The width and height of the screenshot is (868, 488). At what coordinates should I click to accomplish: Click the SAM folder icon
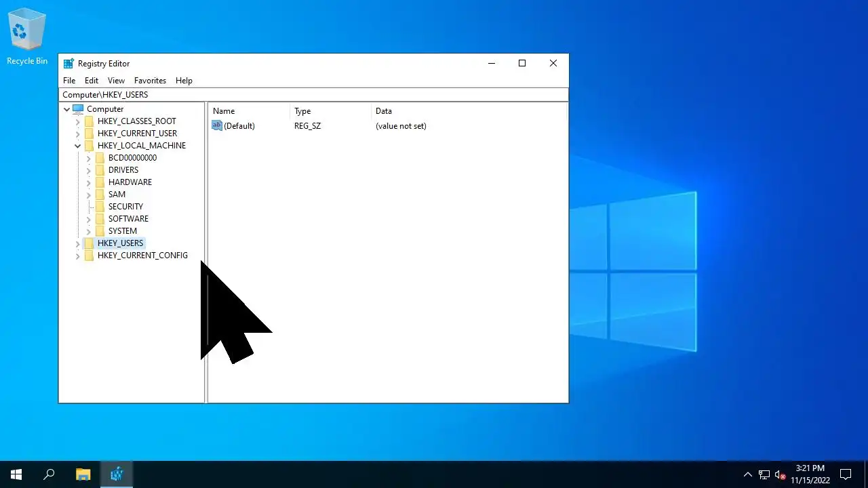[x=100, y=195]
